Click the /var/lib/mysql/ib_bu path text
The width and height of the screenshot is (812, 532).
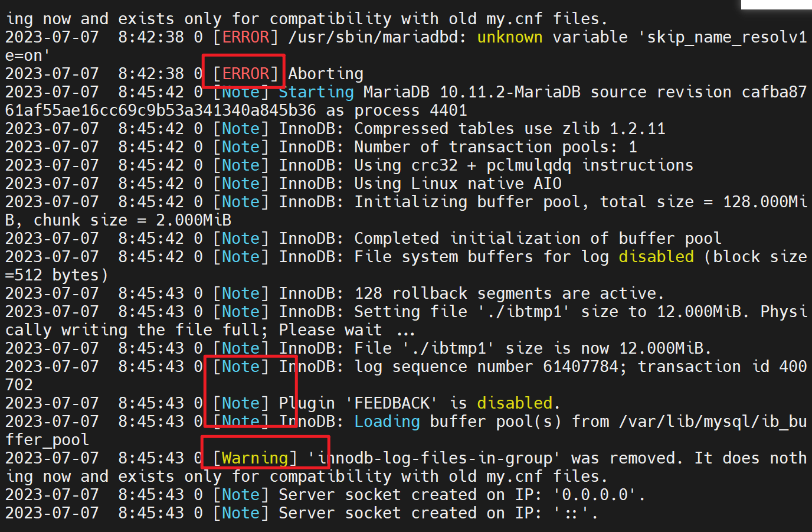coord(712,422)
